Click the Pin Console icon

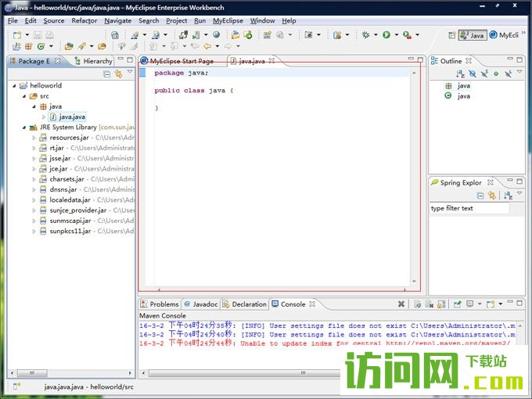click(457, 304)
